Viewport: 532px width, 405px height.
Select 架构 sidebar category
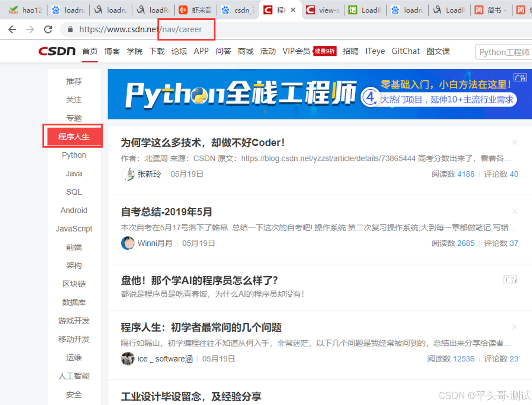coord(74,265)
